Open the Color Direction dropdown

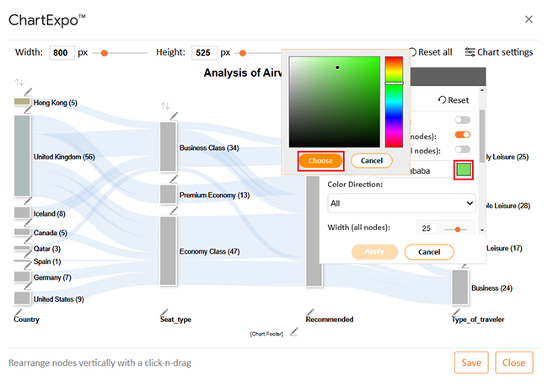tap(401, 203)
